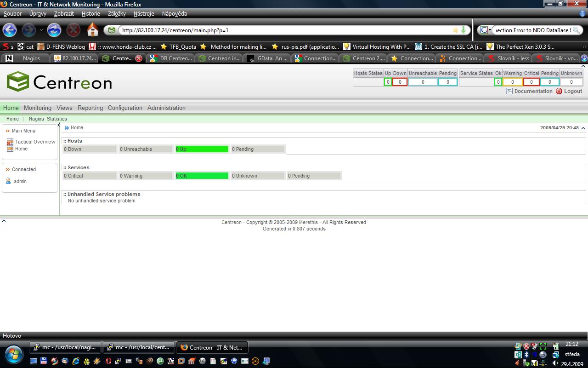Switch to the Nagios browser tab
The height and width of the screenshot is (368, 588).
pyautogui.click(x=26, y=58)
